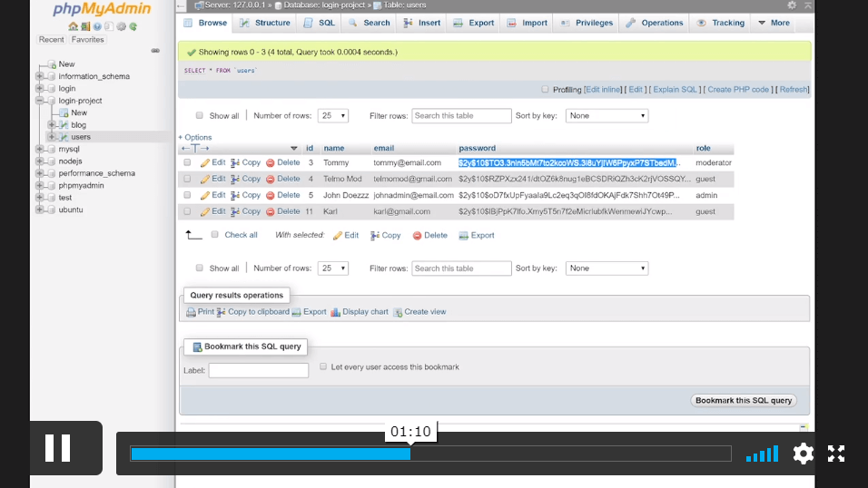Select checkbox for Tommy row
Image resolution: width=868 pixels, height=488 pixels.
[x=187, y=162]
